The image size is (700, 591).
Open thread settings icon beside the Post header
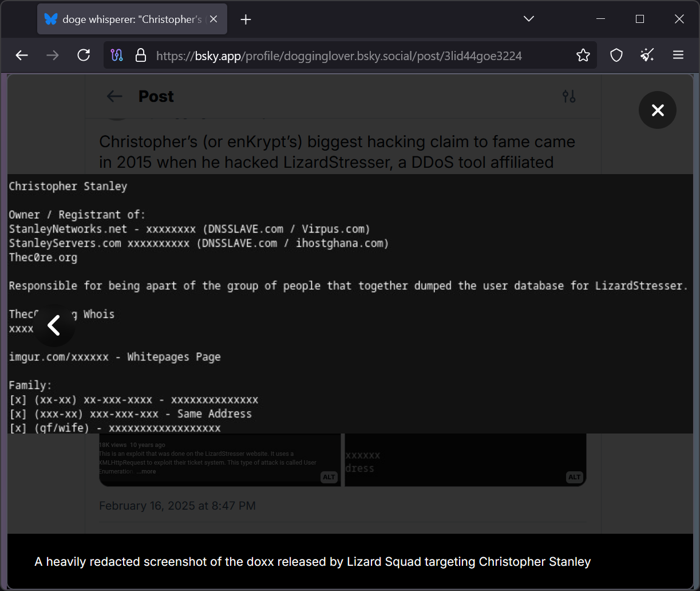pyautogui.click(x=569, y=96)
